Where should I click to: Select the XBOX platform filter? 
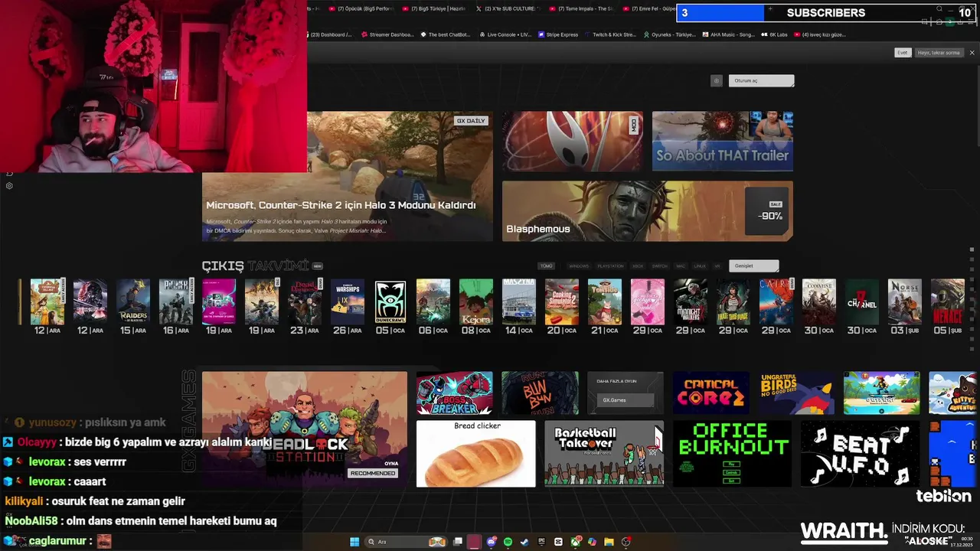point(638,266)
